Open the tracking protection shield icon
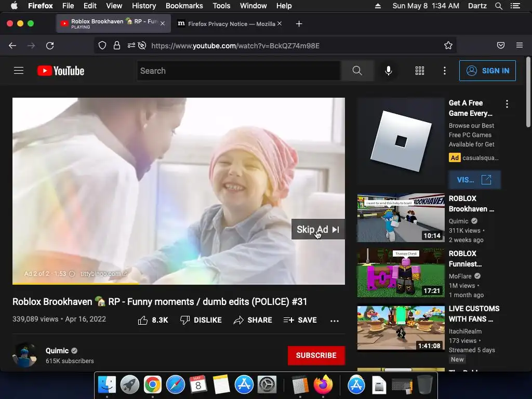Viewport: 532px width, 399px height. click(x=102, y=46)
